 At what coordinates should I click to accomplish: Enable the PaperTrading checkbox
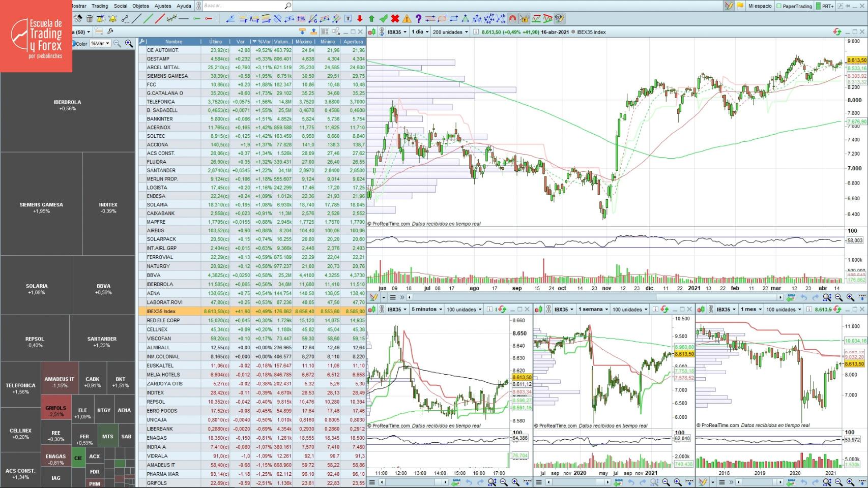click(x=779, y=6)
